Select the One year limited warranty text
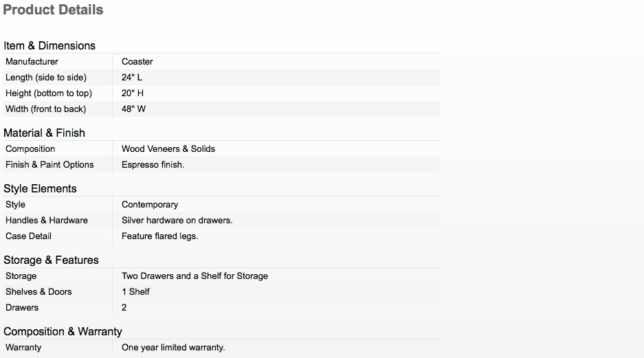The width and height of the screenshot is (644, 358). (x=173, y=348)
